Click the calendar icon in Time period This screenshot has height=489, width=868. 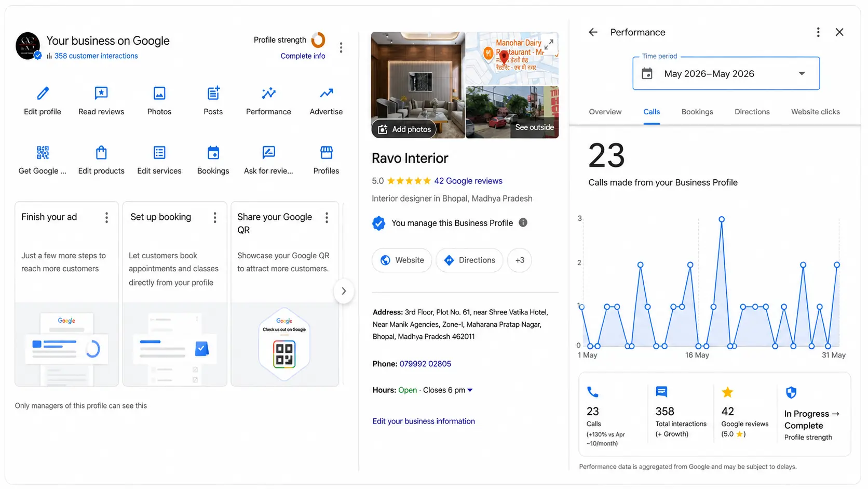(647, 74)
